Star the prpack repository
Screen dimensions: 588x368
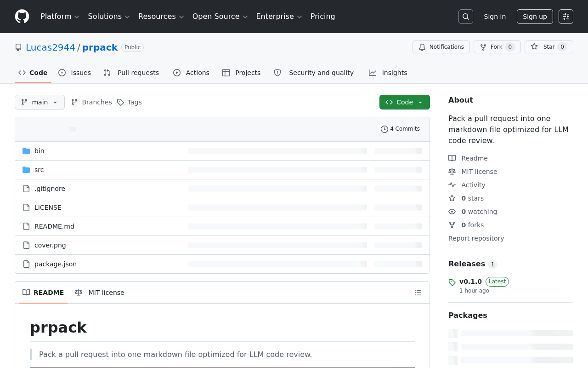(x=549, y=47)
